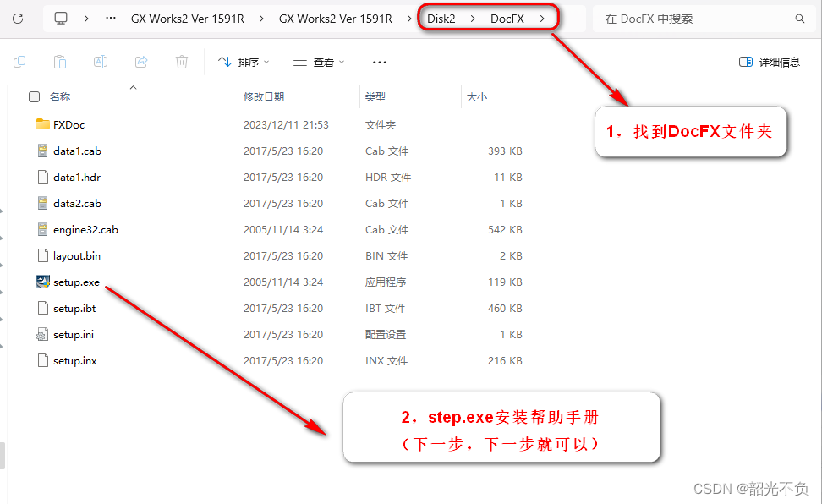The width and height of the screenshot is (822, 504).
Task: Click the 542 KB size cell
Action: pos(505,230)
